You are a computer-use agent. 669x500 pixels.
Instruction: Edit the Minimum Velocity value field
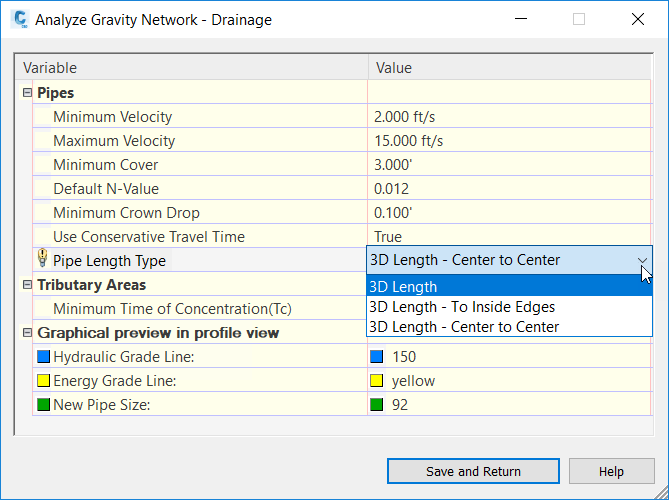[x=509, y=117]
